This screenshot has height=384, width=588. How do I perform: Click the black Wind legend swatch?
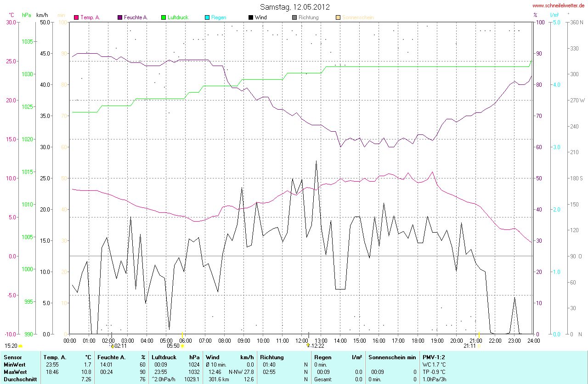click(x=251, y=17)
